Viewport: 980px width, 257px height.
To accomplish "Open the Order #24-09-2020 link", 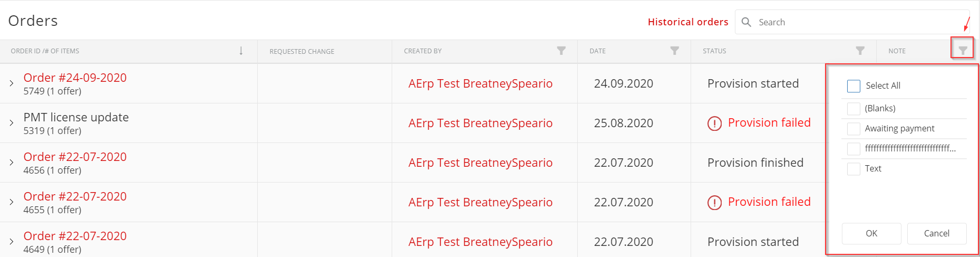I will pyautogui.click(x=75, y=78).
